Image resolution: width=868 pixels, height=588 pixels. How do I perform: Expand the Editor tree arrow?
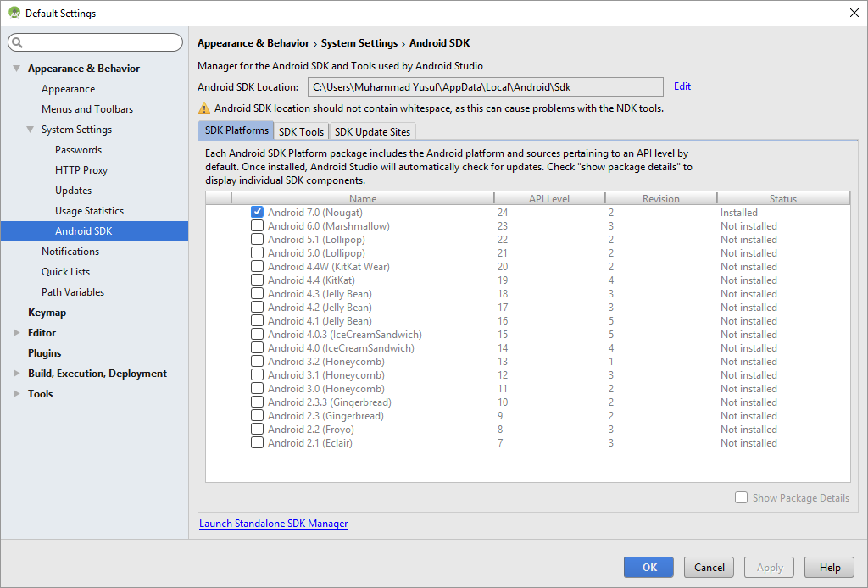pos(17,332)
